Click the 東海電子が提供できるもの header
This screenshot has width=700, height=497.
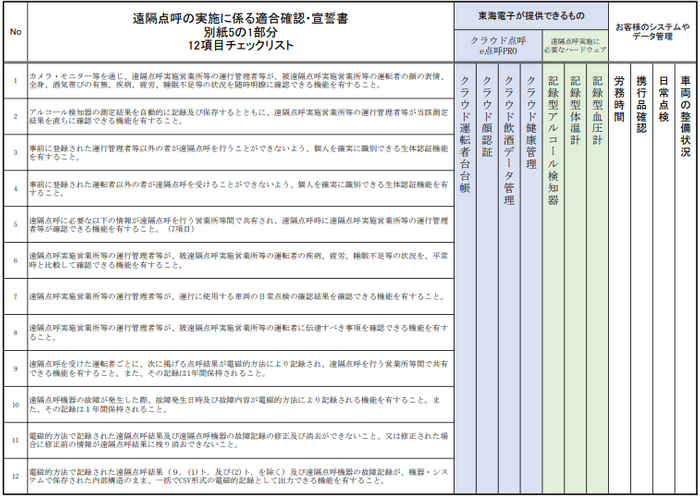tap(531, 16)
